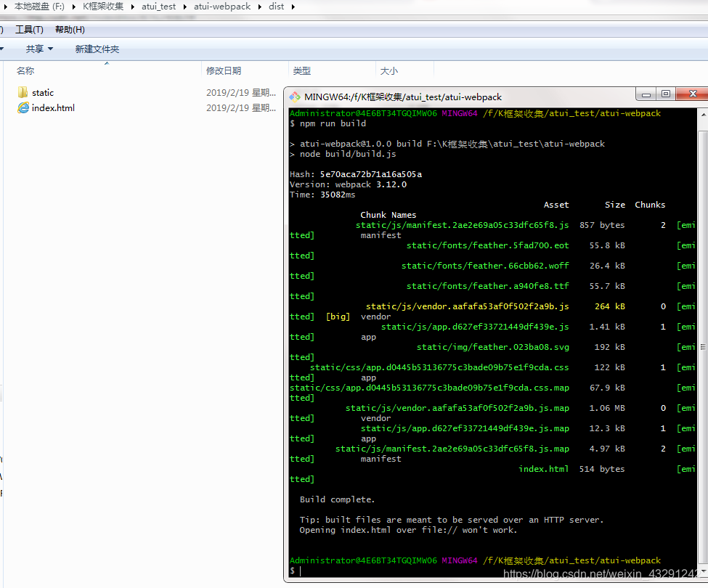Select the index.html file name
This screenshot has width=708, height=588.
[x=53, y=108]
